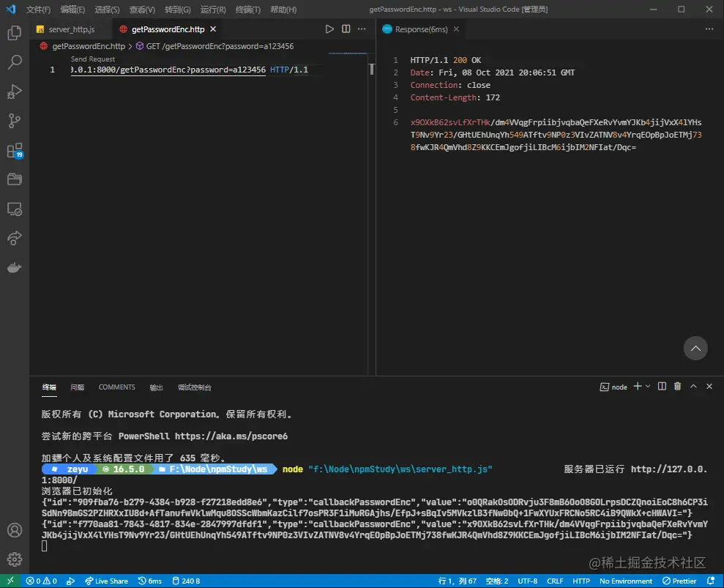Open editor More Actions menu
The image size is (724, 588).
[x=362, y=29]
